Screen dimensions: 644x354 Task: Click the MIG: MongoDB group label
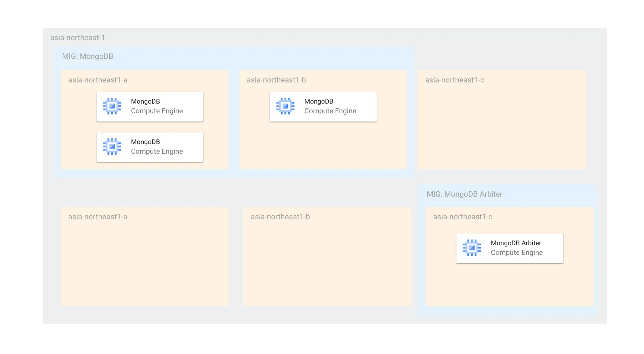(x=88, y=56)
